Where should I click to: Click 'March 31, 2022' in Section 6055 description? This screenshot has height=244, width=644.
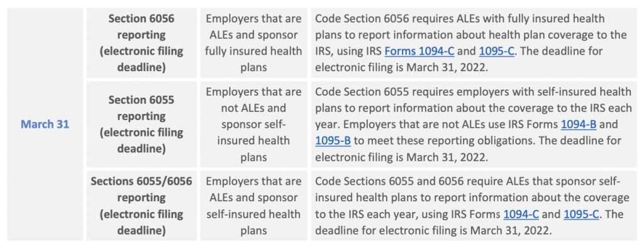click(x=446, y=157)
